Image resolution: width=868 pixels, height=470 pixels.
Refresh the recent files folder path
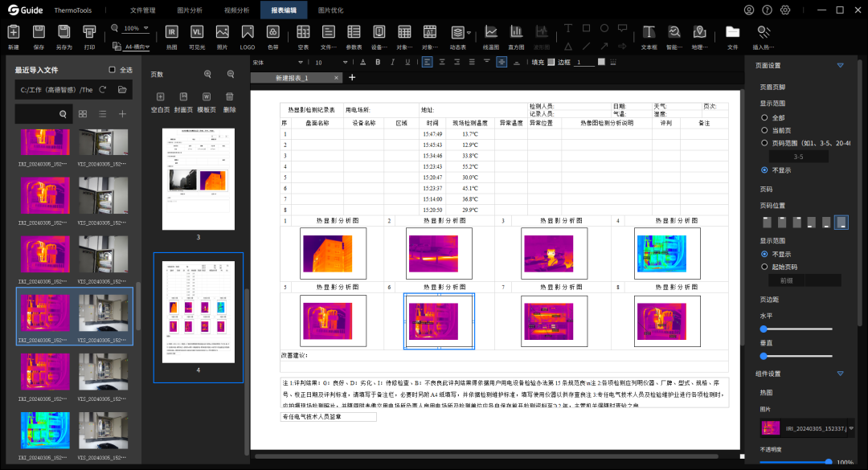[x=102, y=90]
